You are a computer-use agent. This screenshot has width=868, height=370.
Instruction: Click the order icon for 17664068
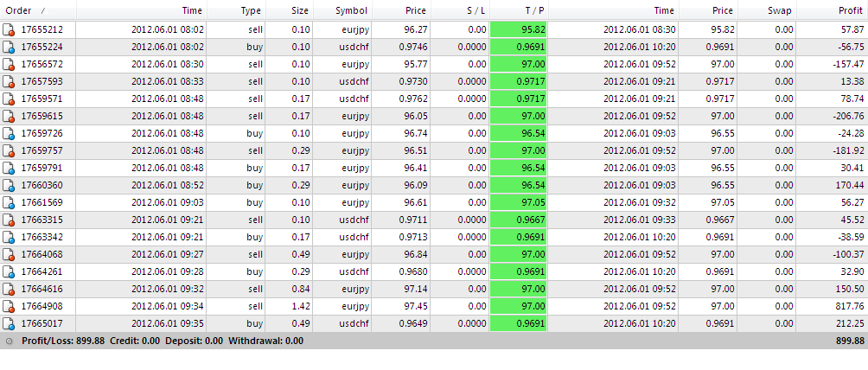click(x=9, y=254)
